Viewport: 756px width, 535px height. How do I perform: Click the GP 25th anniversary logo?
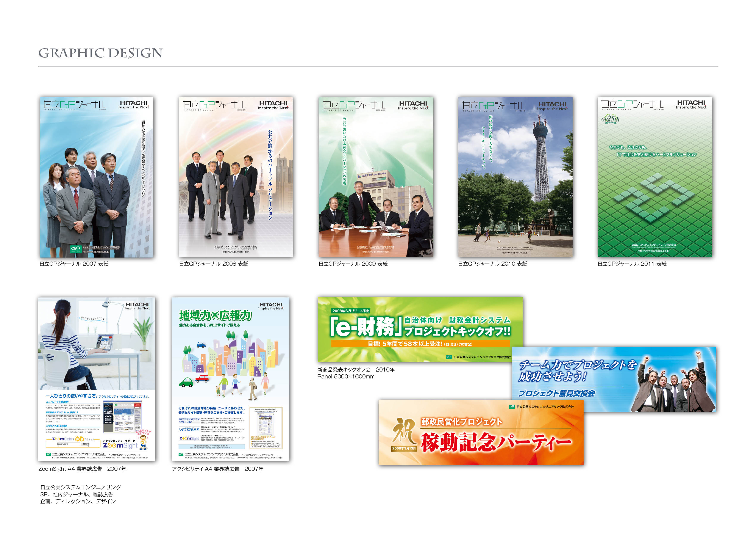click(x=610, y=119)
